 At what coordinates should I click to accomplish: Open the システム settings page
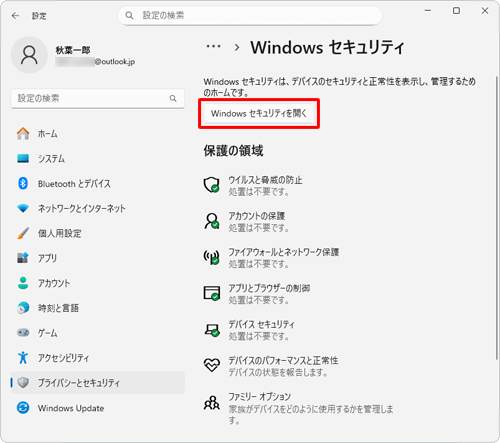tap(98, 158)
